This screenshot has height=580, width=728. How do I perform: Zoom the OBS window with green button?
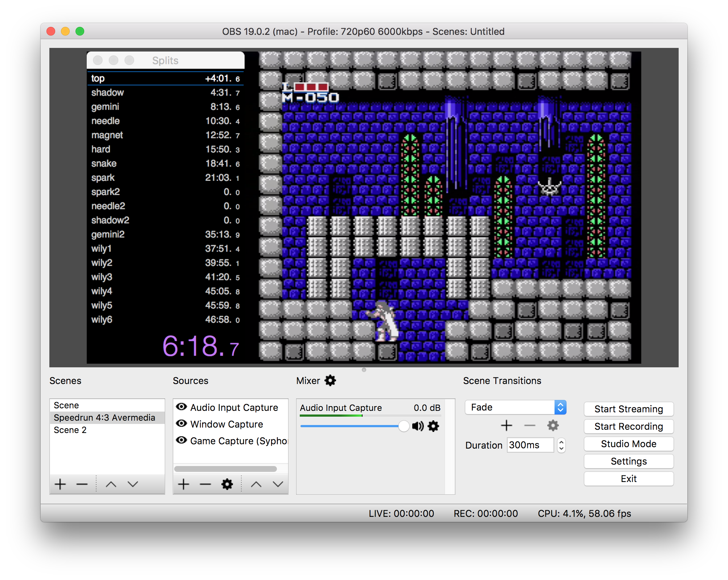click(80, 31)
